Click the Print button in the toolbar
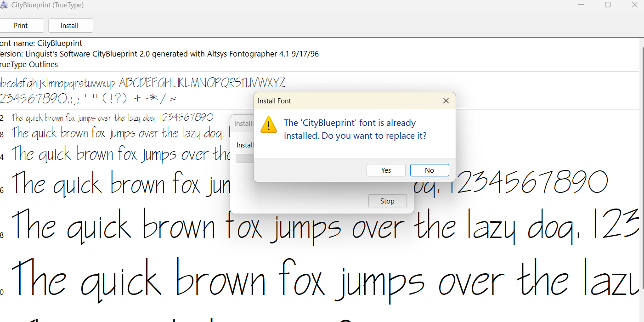Image resolution: width=644 pixels, height=322 pixels. [21, 26]
